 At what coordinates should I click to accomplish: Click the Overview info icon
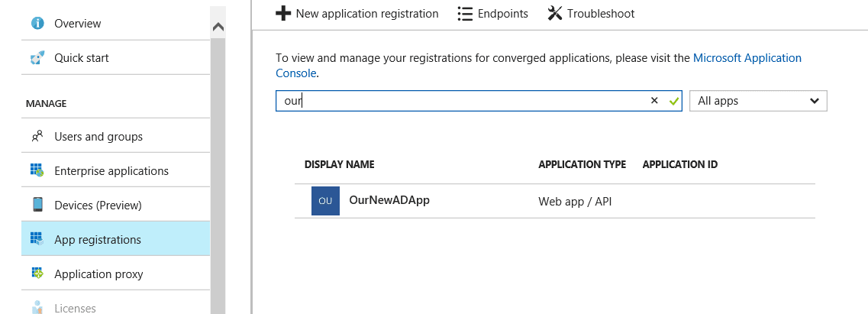coord(37,23)
